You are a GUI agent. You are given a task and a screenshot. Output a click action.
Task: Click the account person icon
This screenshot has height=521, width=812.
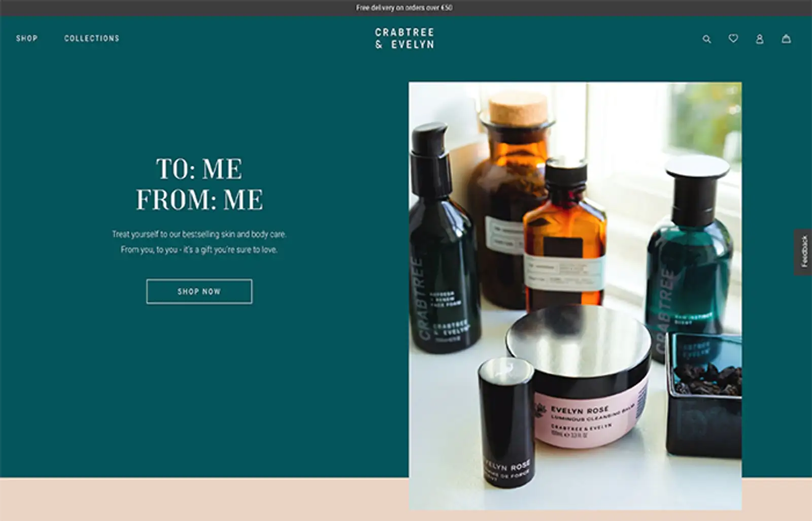pyautogui.click(x=760, y=39)
